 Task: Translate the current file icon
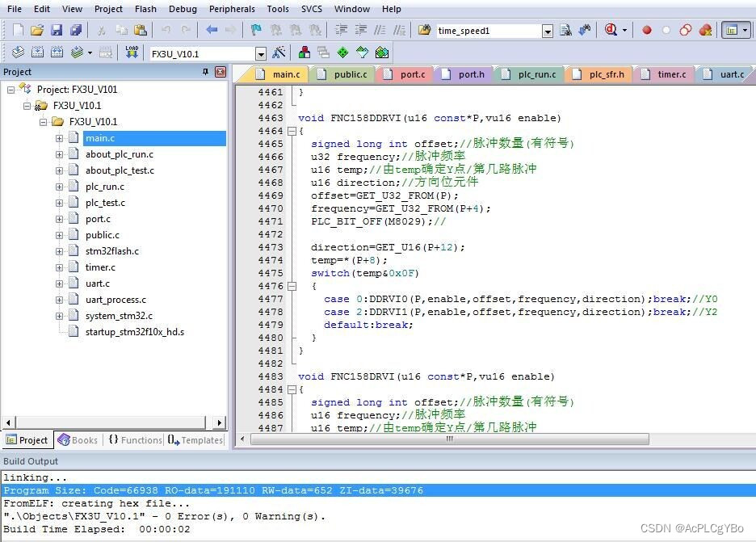point(18,52)
